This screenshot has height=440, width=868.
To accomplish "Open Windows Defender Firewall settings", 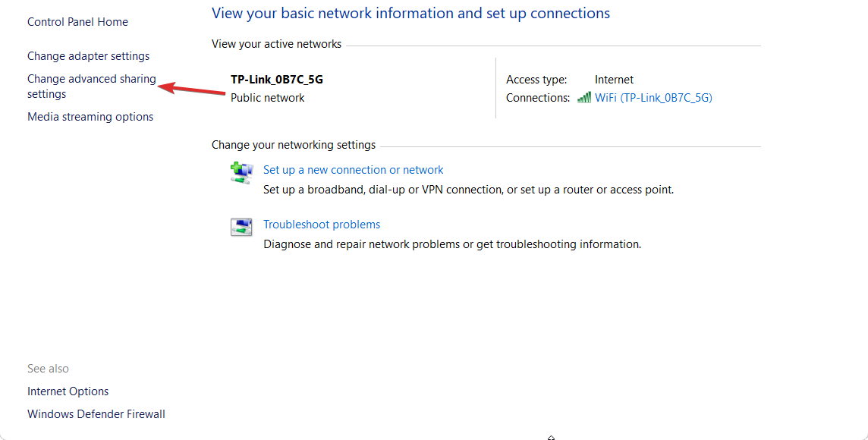I will point(96,413).
